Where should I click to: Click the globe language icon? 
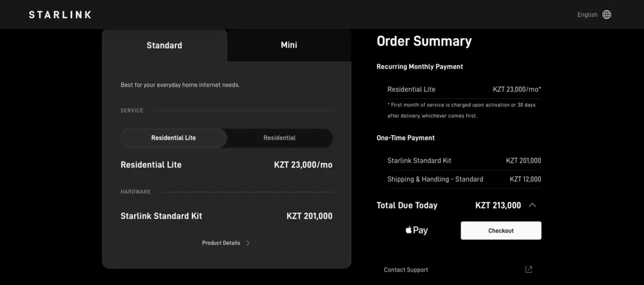click(x=607, y=15)
